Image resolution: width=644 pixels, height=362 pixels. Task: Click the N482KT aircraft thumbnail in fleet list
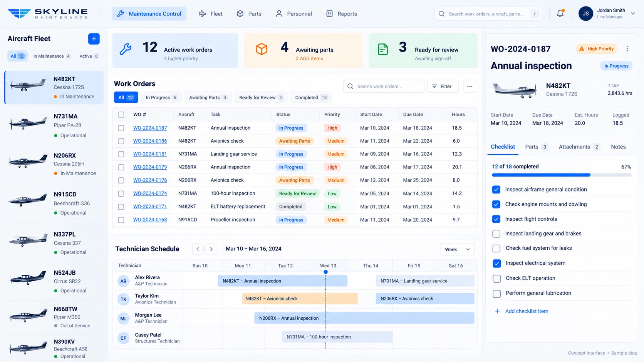[x=28, y=85]
